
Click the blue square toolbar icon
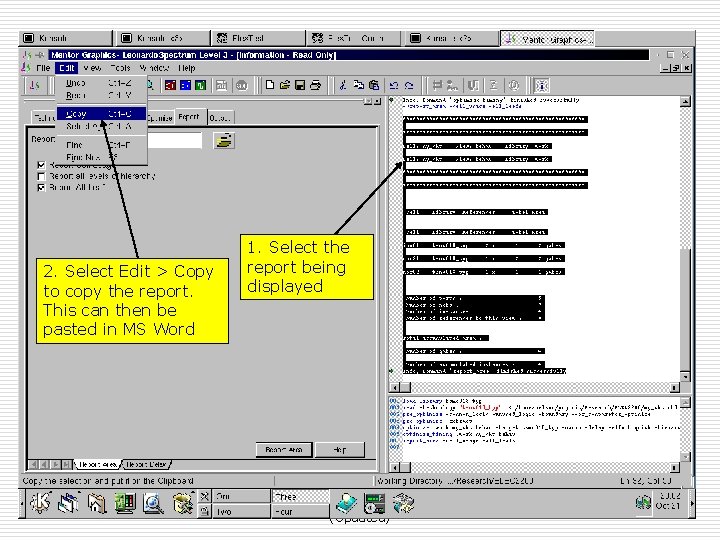pos(186,85)
